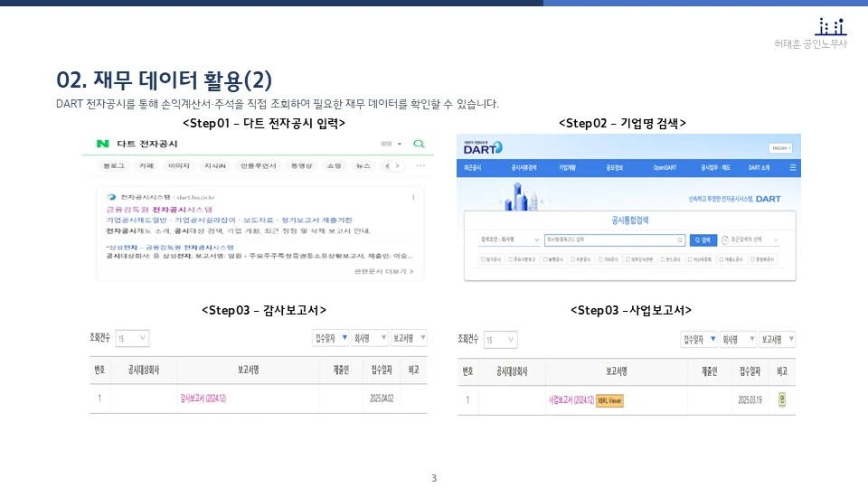Click the green Naver N logo
868x488 pixels.
coord(102,144)
